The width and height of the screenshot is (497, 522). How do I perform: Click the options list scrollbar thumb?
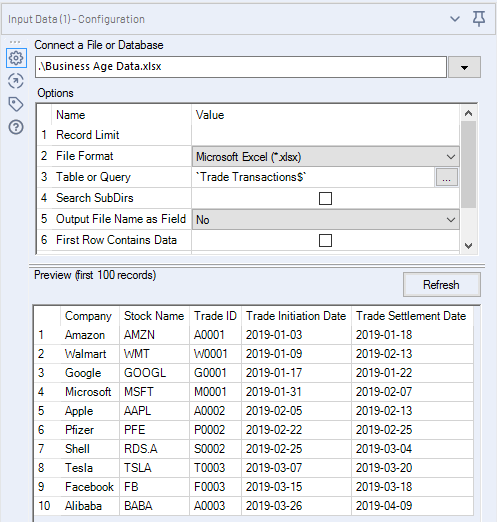point(468,165)
